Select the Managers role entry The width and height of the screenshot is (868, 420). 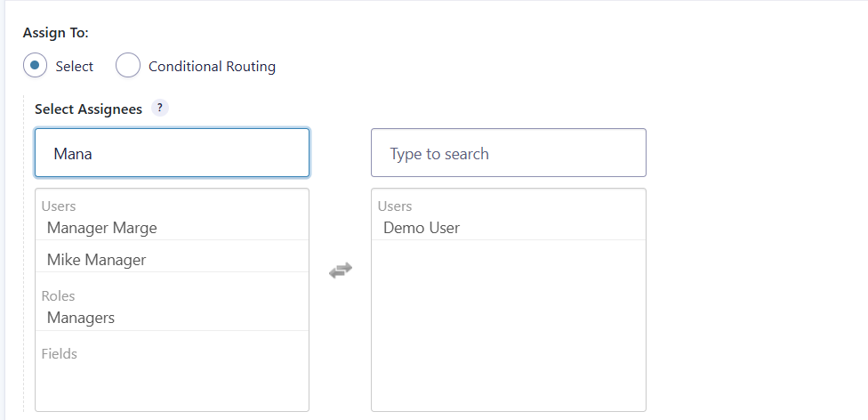[x=81, y=318]
